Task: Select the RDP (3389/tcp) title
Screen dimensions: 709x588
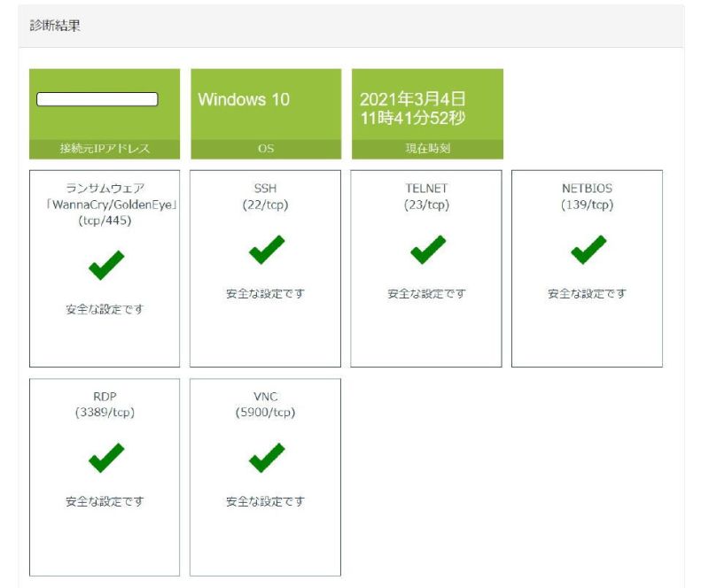Action: coord(105,405)
